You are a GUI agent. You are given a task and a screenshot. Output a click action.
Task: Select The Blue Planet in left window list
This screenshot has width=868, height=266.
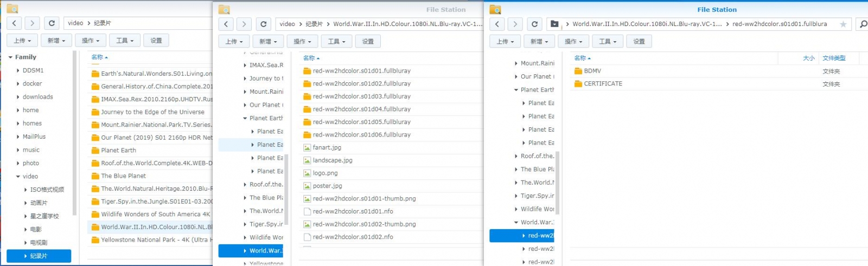point(124,176)
